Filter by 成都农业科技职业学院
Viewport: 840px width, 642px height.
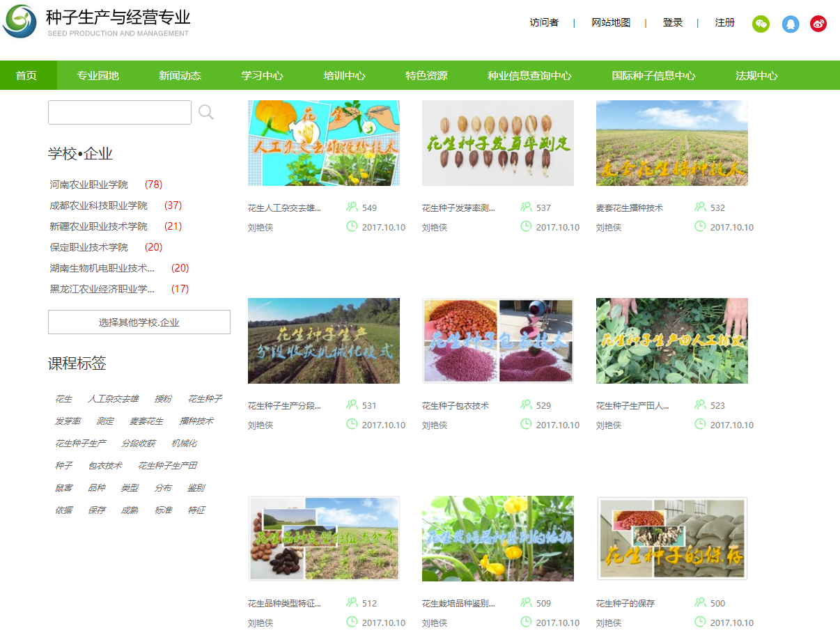99,205
